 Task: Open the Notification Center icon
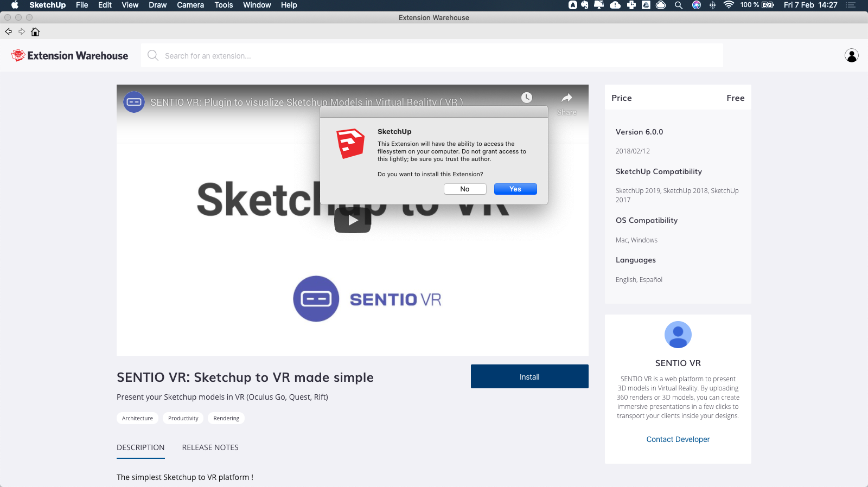(851, 5)
